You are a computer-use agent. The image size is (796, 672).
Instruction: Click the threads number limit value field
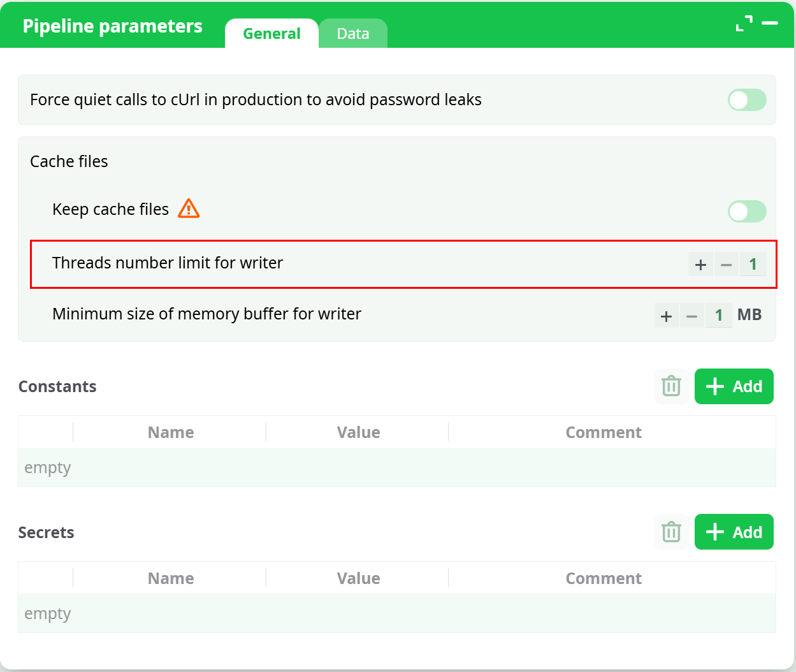coord(753,265)
